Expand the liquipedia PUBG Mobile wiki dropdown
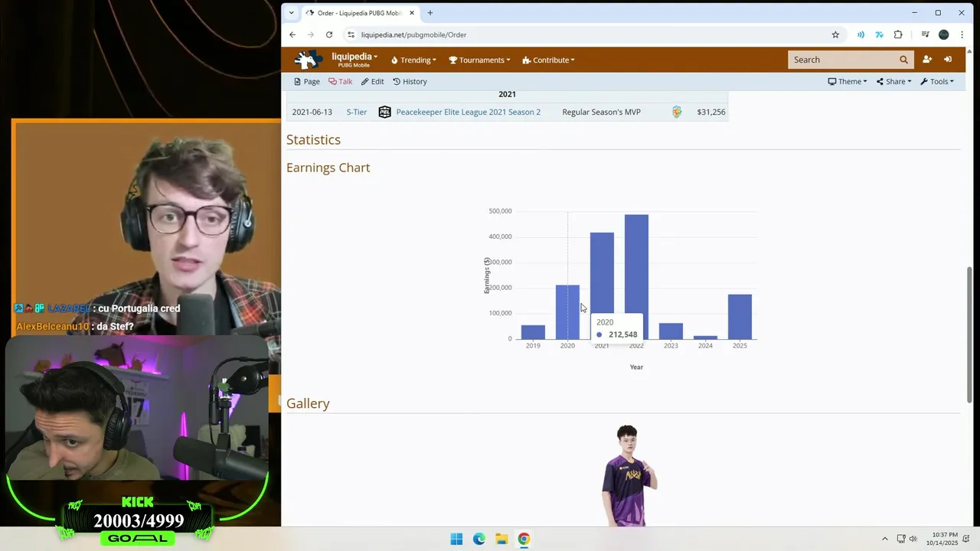Image resolution: width=980 pixels, height=551 pixels. click(354, 60)
